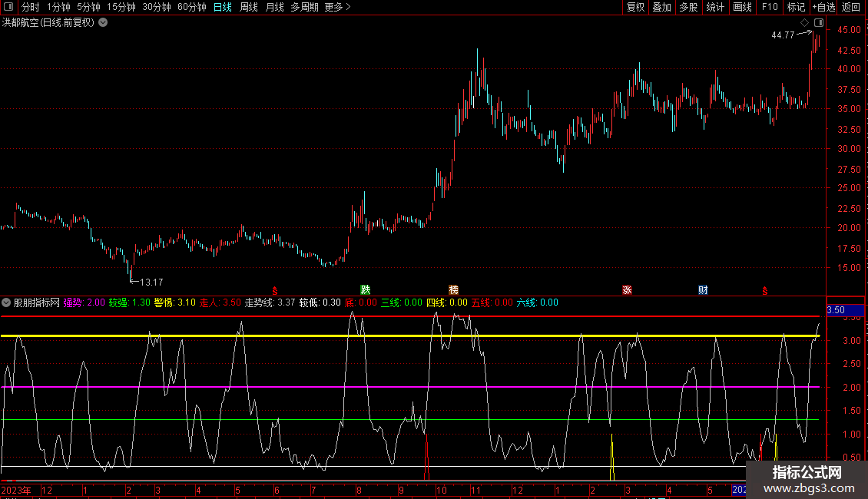The height and width of the screenshot is (499, 868).
Task: Select the 1分钟 period tab
Action: 58,7
